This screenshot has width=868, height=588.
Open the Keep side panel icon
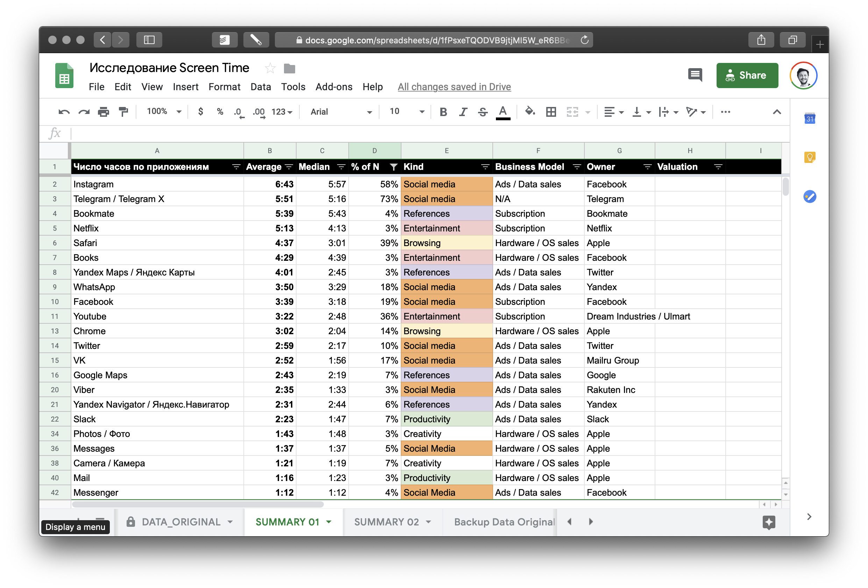point(809,157)
